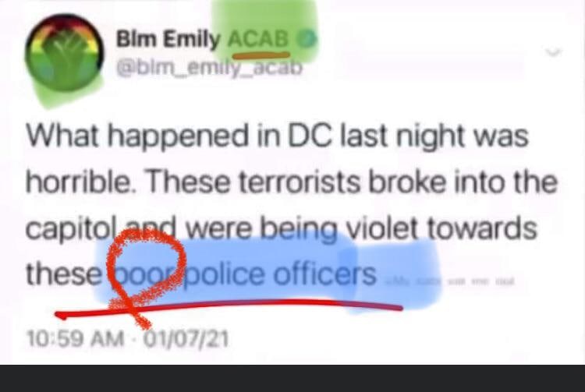
Task: Click the word DC in the tweet
Action: click(x=310, y=136)
